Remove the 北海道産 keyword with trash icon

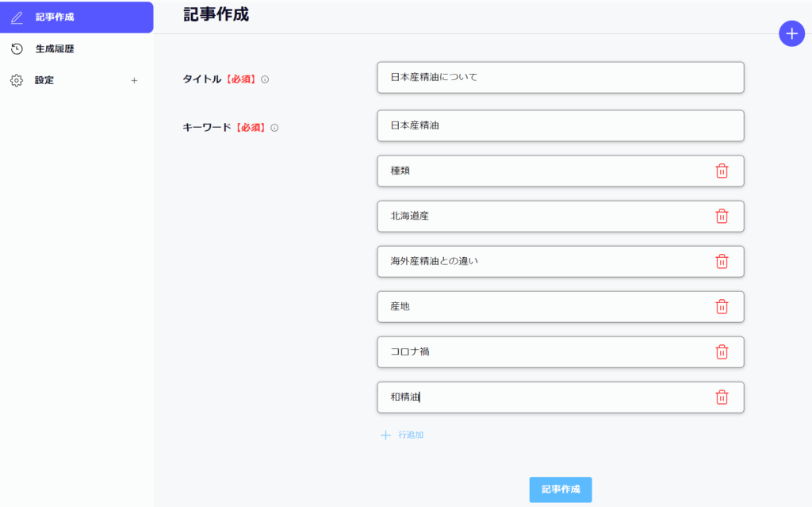(x=722, y=216)
